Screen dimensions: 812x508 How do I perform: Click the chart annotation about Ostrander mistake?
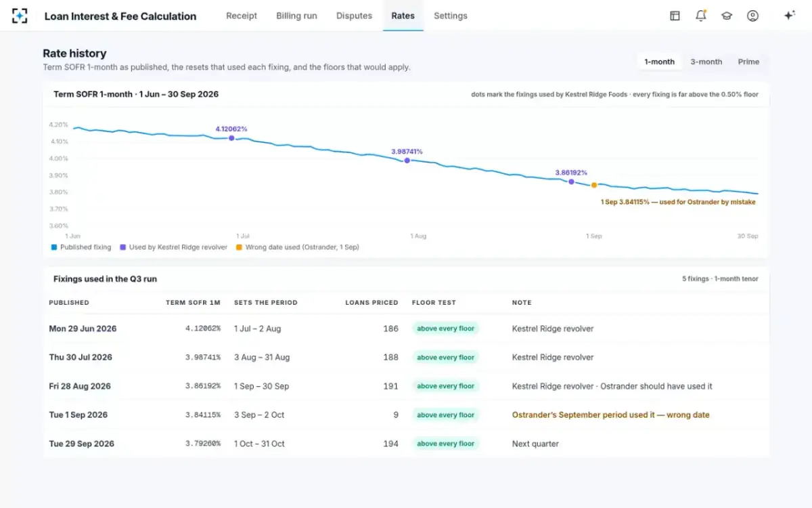pos(678,202)
